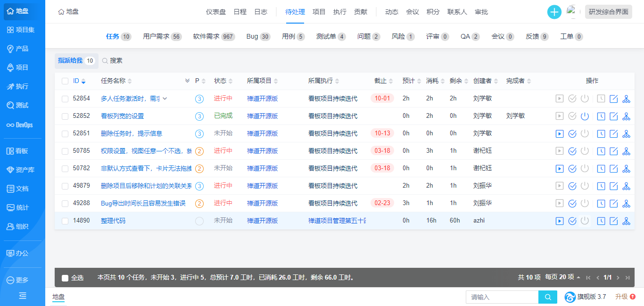Edit task 52854 with pencil icon
The image size is (644, 306).
614,99
